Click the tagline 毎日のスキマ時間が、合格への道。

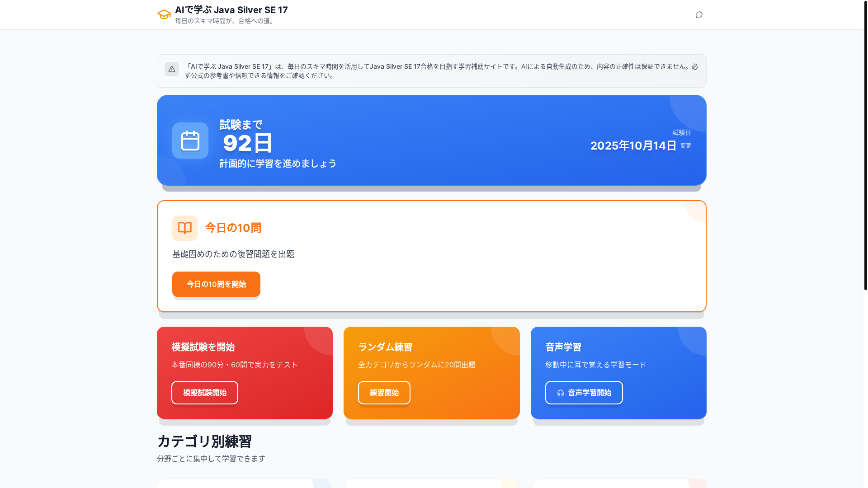(x=226, y=21)
